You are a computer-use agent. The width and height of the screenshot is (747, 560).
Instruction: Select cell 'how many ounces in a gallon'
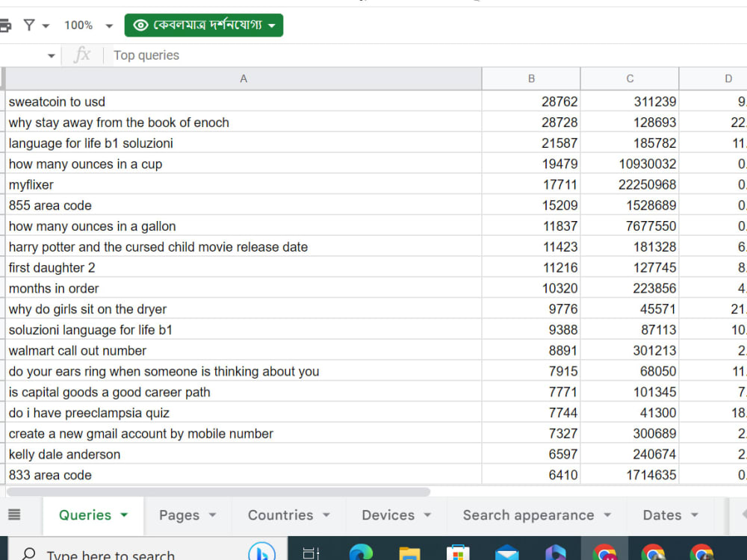click(244, 225)
